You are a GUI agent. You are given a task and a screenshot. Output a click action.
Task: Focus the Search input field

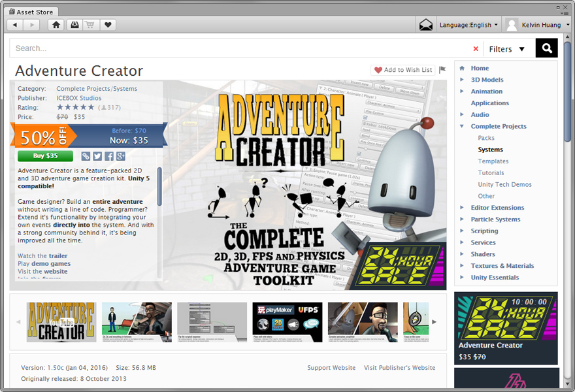[x=240, y=48]
